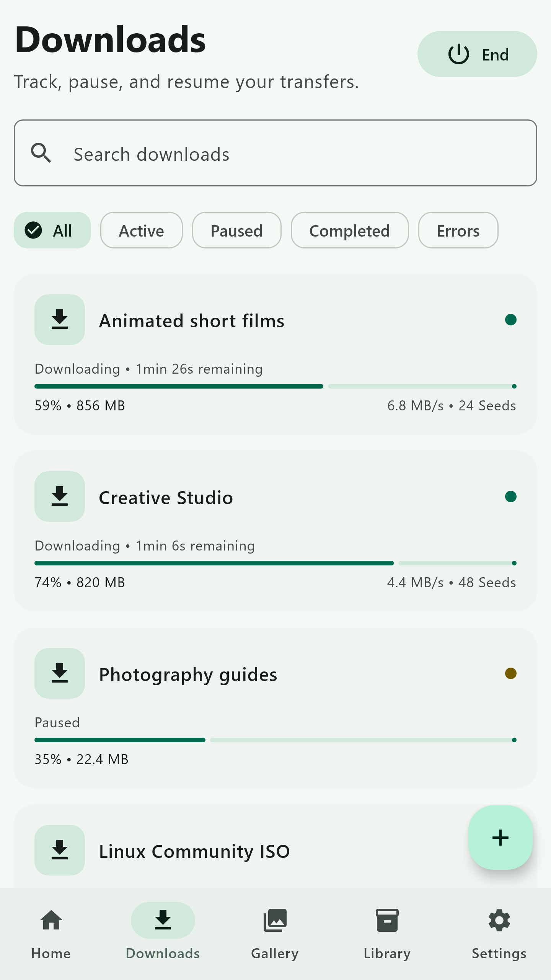This screenshot has height=980, width=551.
Task: Select the All filter chip
Action: click(x=52, y=230)
